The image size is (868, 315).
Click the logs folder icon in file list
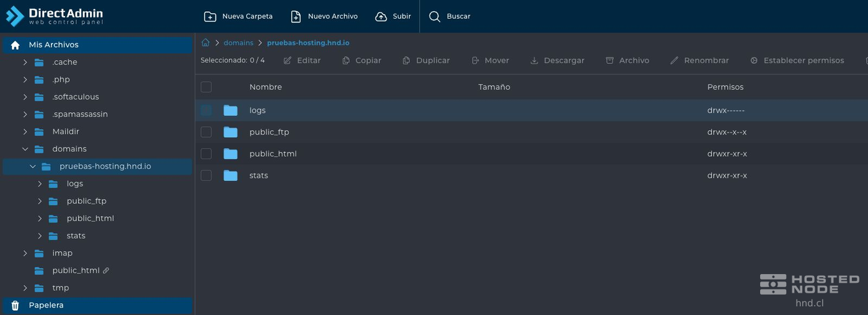pyautogui.click(x=231, y=110)
